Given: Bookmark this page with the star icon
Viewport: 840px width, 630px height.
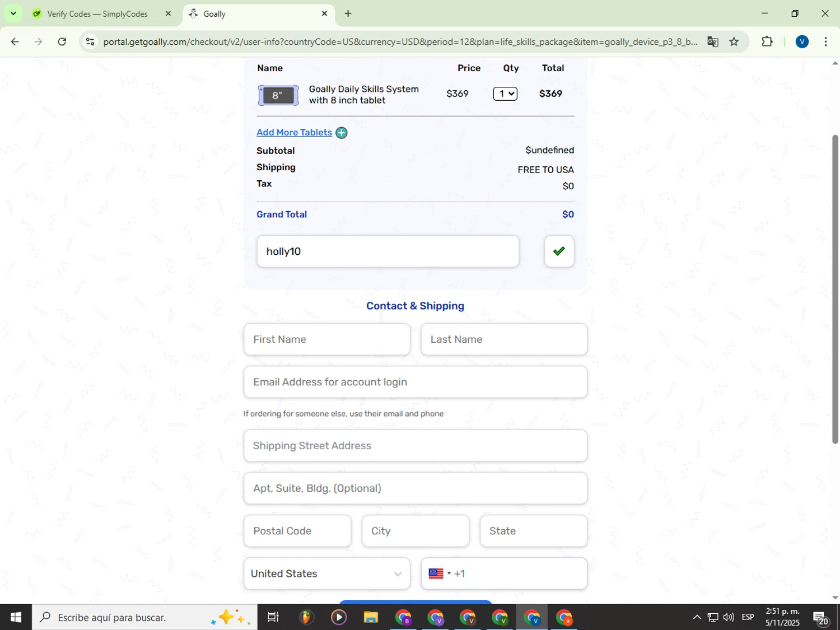Looking at the screenshot, I should coord(734,41).
